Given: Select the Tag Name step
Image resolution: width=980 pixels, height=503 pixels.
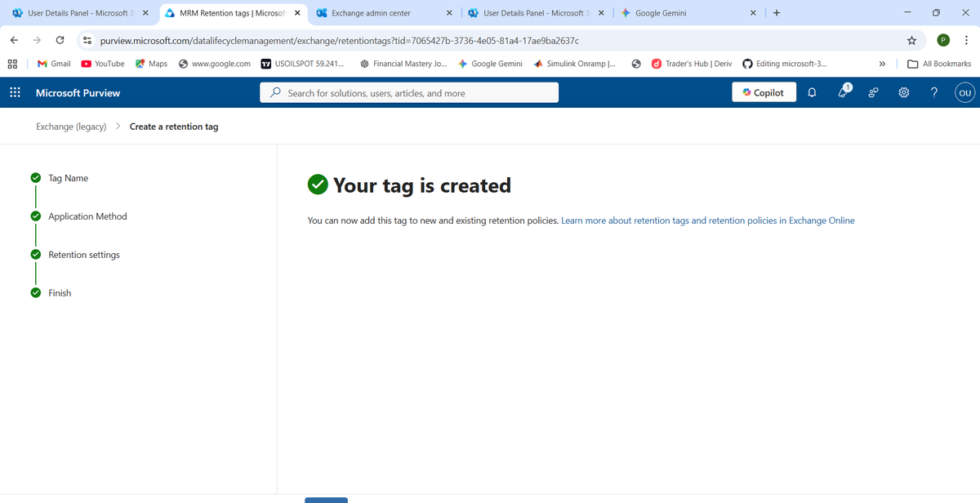Looking at the screenshot, I should 69,178.
